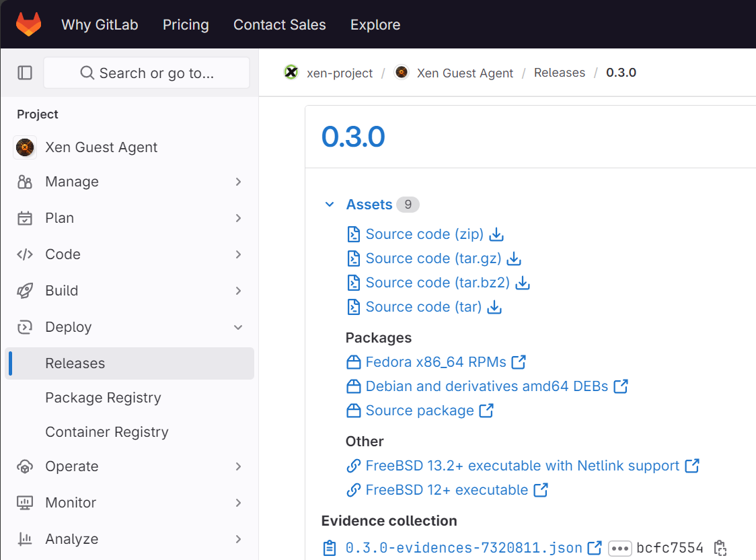Open Debian and derivatives amd64 DEBs link

point(486,386)
